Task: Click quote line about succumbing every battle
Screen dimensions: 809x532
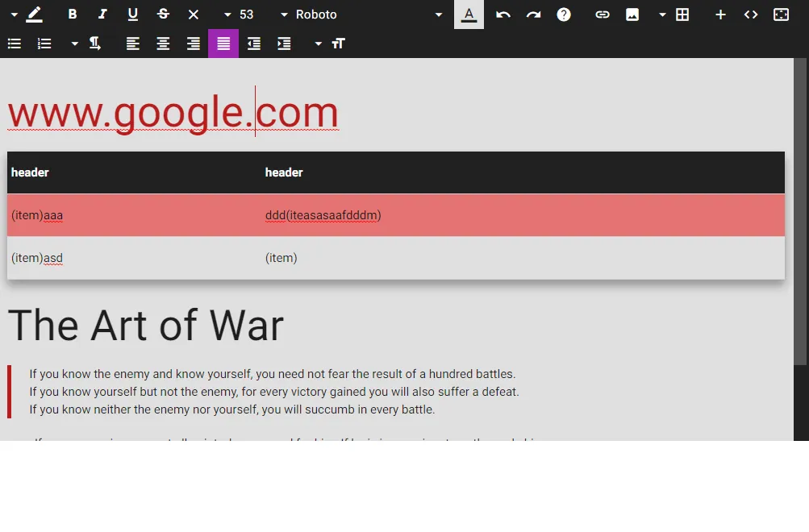Action: click(232, 409)
